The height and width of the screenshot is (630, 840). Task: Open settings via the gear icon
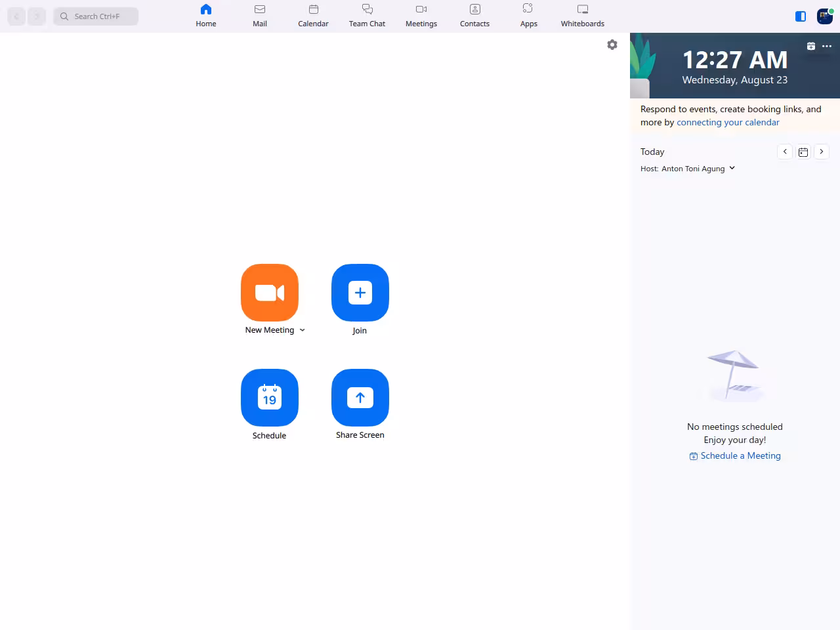(x=612, y=45)
